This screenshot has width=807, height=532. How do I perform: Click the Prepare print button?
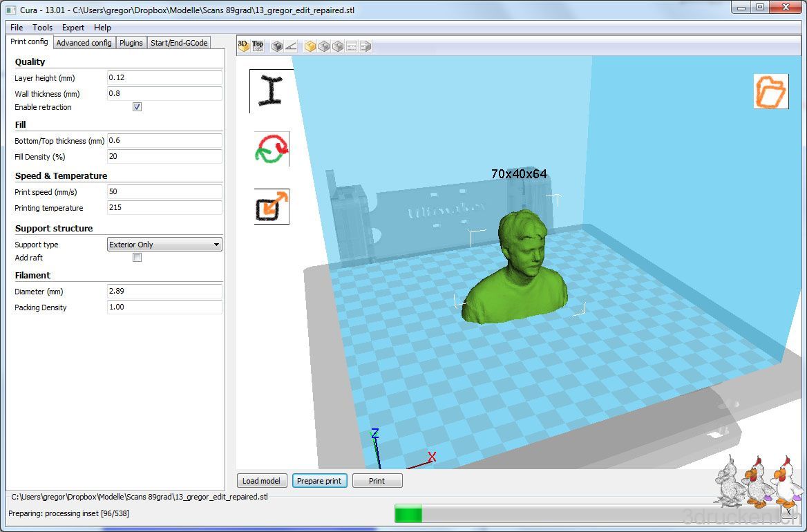coord(320,481)
